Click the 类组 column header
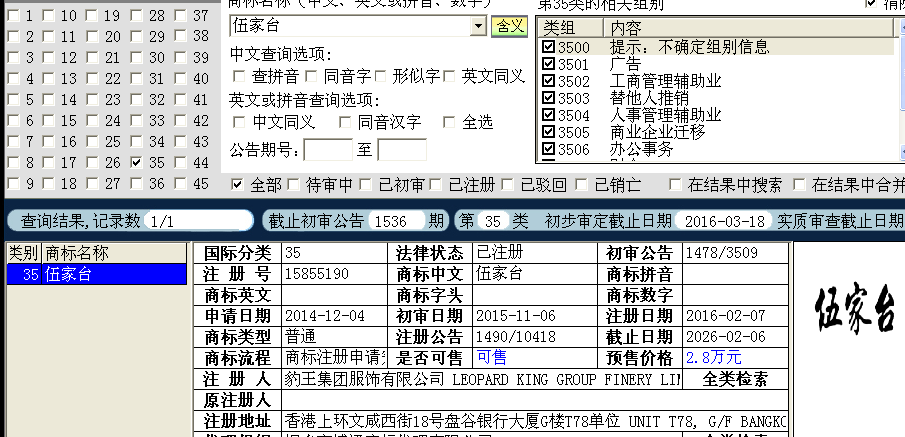The image size is (905, 437). point(571,28)
